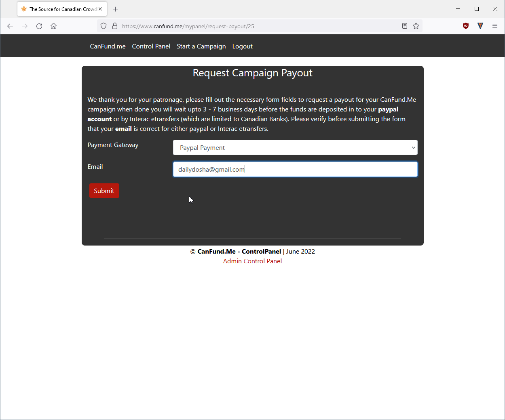
Task: Open the orange V extension icon
Action: coord(480,26)
